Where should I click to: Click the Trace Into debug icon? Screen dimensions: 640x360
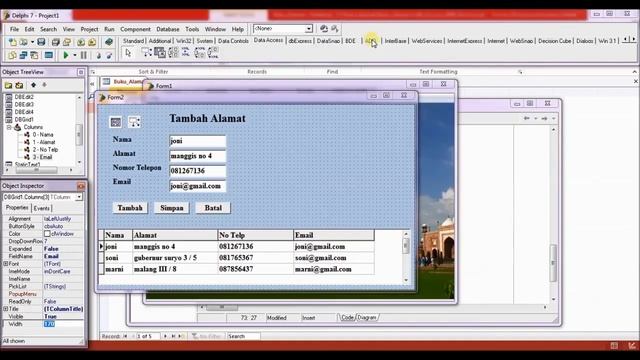98,55
